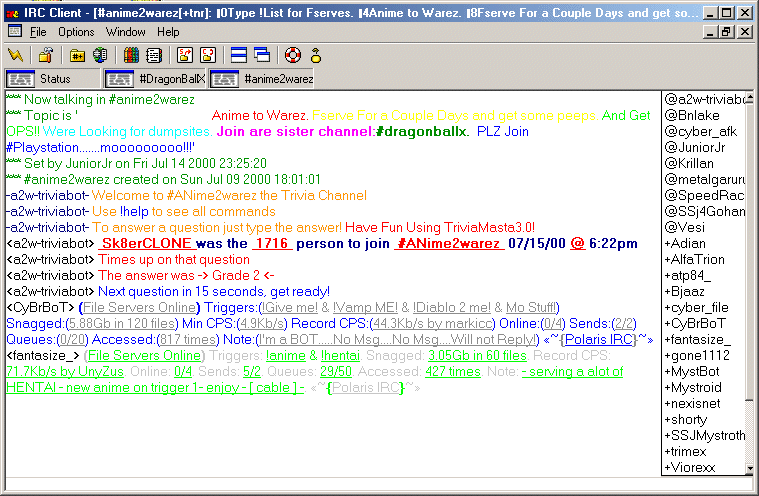Click the notify list toolbar icon
759x496 pixels.
click(x=154, y=54)
